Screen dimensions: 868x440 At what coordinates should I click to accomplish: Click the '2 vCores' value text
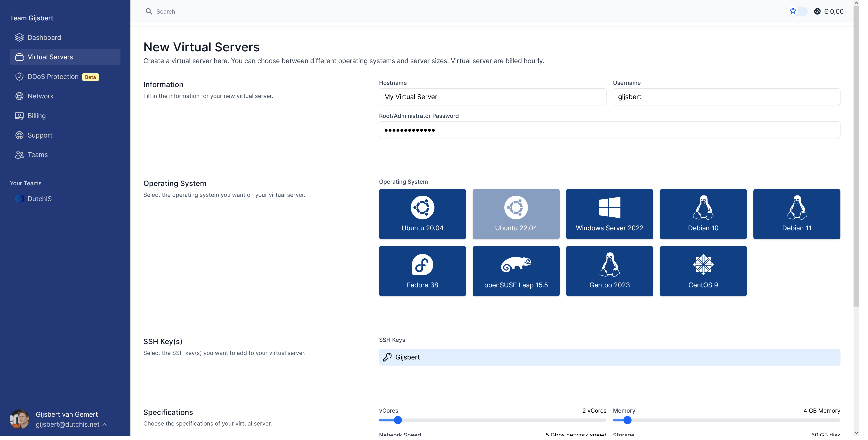(600, 415)
